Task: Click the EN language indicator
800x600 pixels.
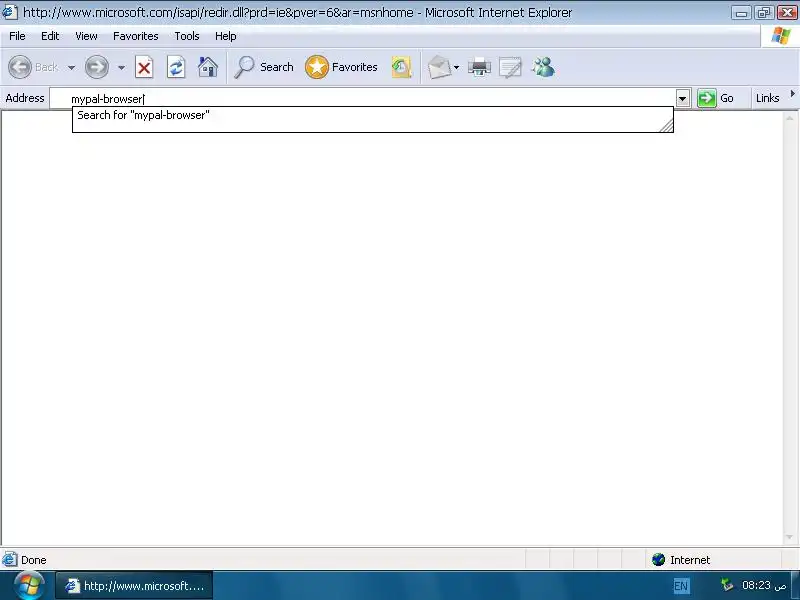Action: 681,586
